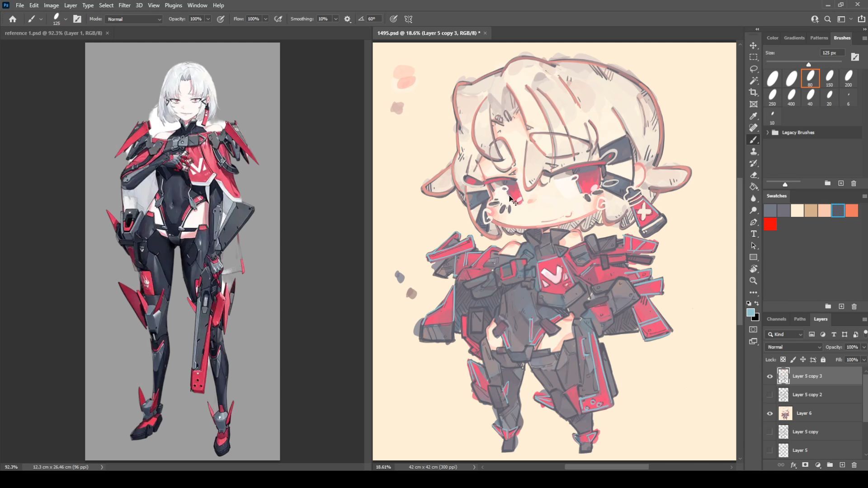
Task: Select the Lasso tool
Action: click(x=753, y=69)
